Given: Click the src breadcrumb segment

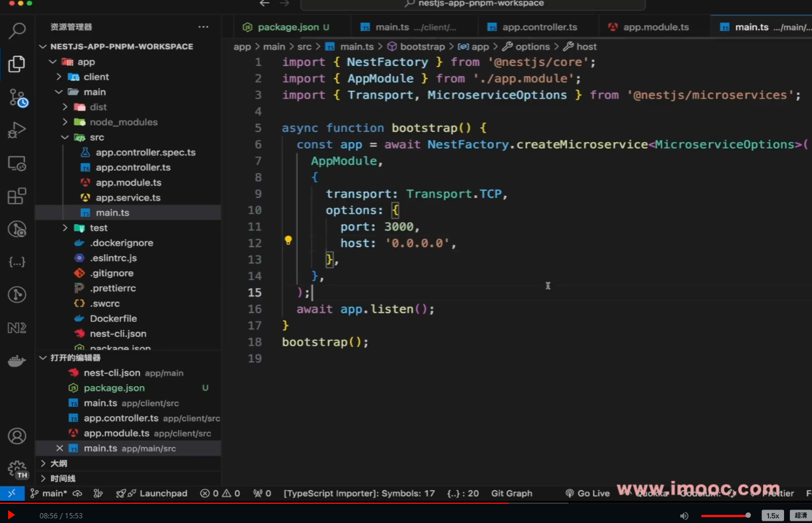Looking at the screenshot, I should (304, 47).
